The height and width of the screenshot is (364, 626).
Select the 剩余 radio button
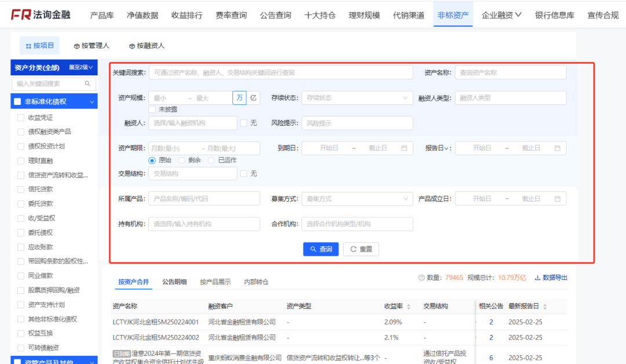point(181,161)
